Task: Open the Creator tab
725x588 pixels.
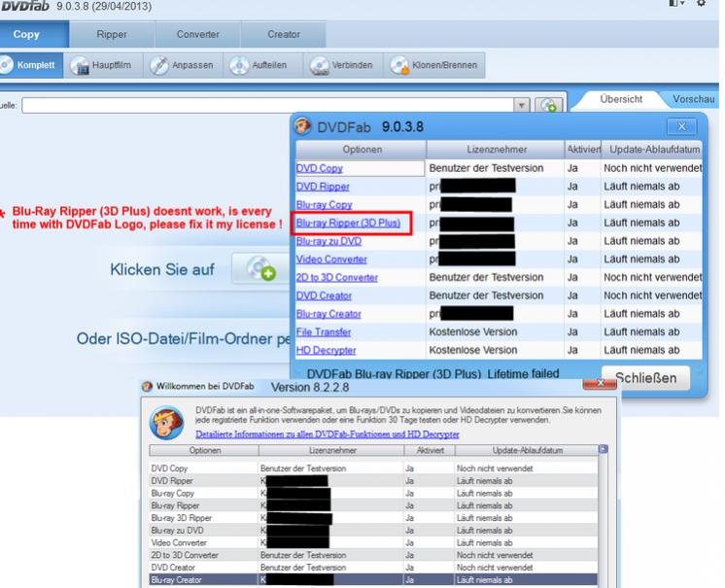Action: (284, 34)
